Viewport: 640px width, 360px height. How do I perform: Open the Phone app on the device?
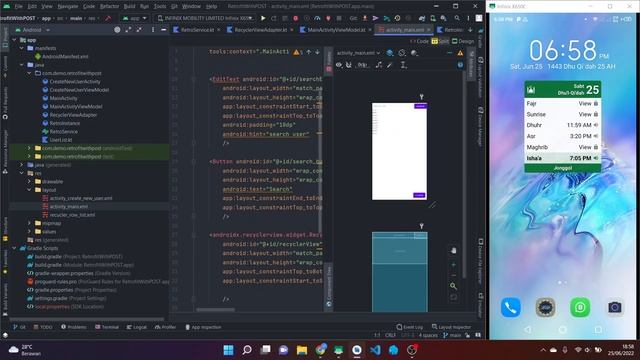point(511,307)
